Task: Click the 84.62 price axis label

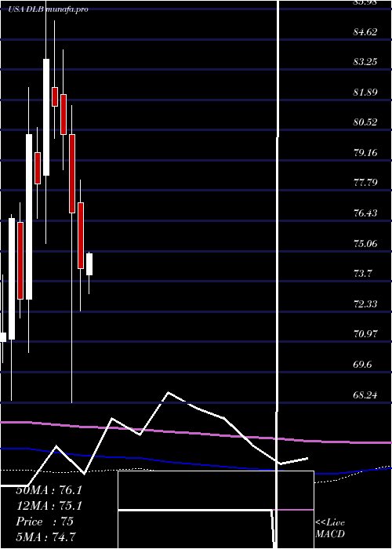Action: (366, 32)
